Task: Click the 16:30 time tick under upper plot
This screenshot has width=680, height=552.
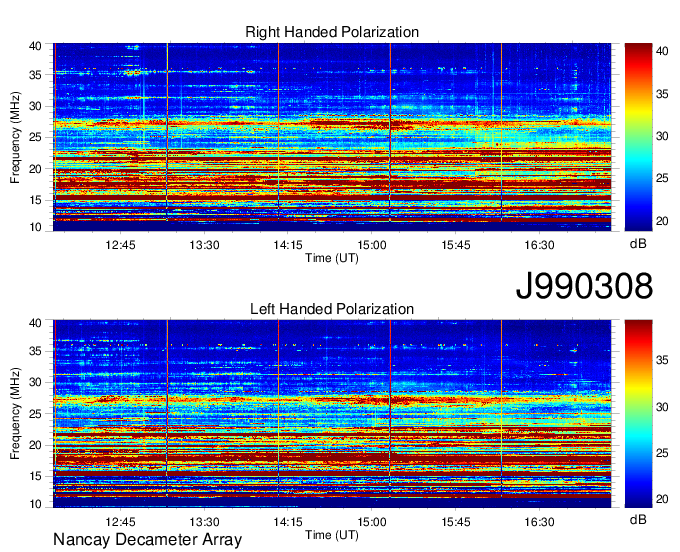Action: [539, 245]
